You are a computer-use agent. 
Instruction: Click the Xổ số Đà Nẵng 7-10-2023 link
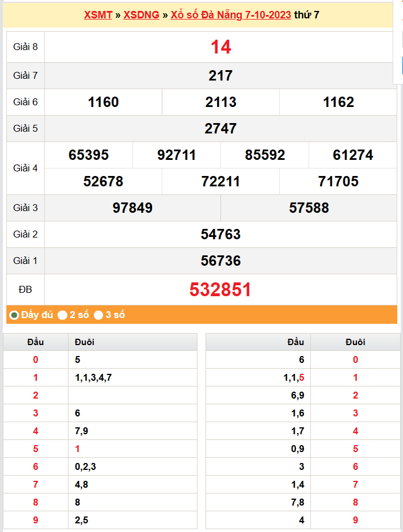(x=230, y=15)
